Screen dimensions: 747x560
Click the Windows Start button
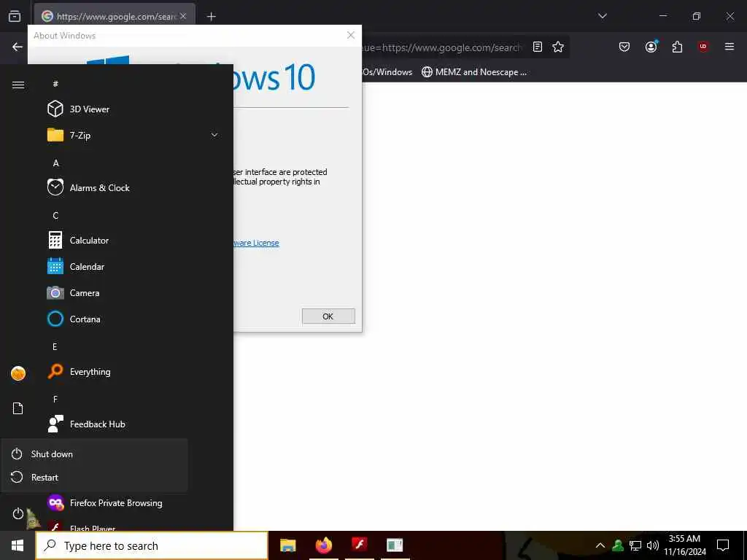[x=18, y=545]
